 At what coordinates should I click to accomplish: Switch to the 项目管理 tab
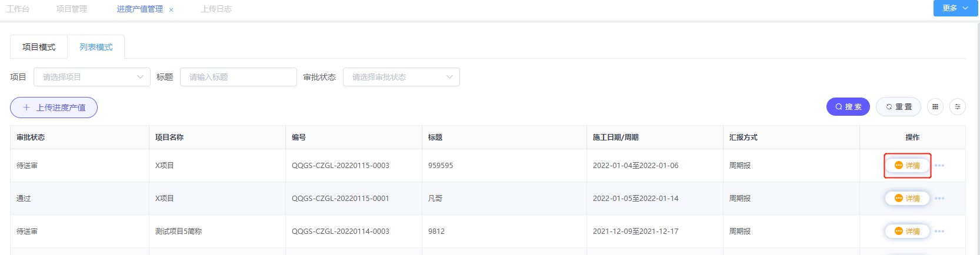[x=72, y=9]
